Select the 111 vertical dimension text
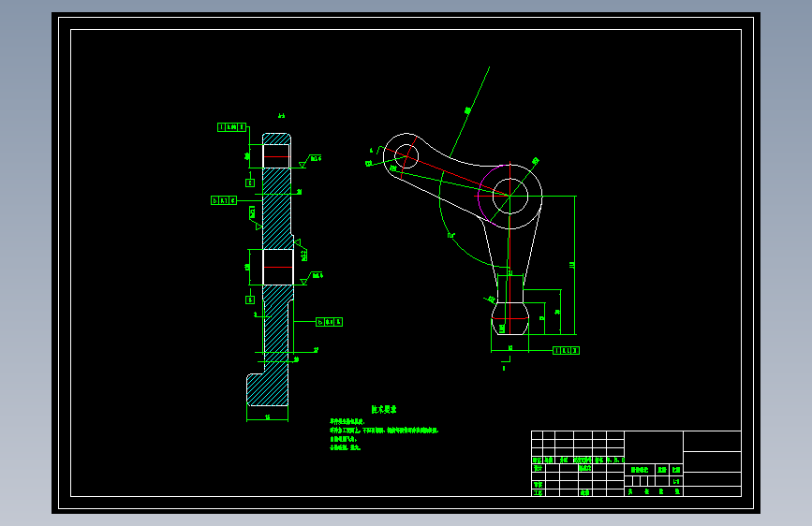 click(x=571, y=265)
